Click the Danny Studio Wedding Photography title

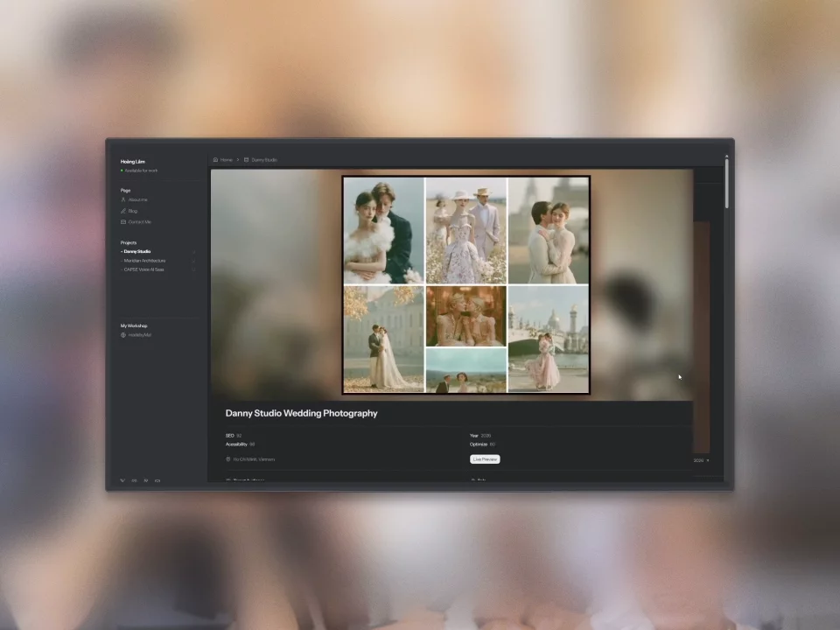click(302, 413)
